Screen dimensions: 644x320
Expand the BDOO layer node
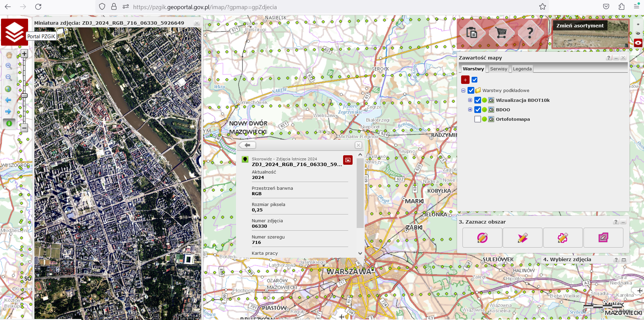(470, 110)
